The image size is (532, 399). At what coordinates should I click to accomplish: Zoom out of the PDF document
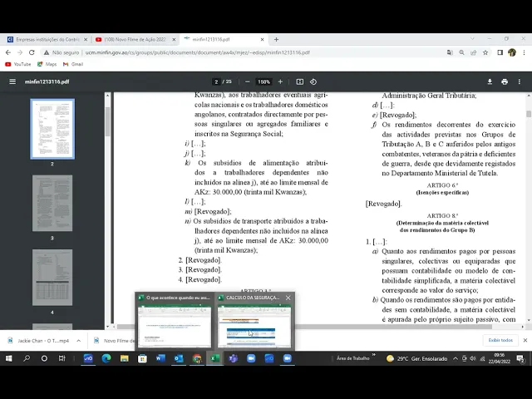(x=248, y=81)
